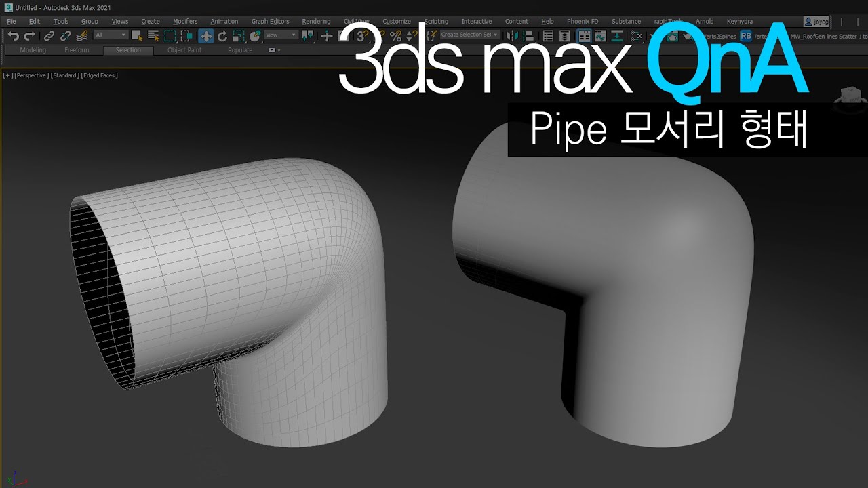Open the Rendering menu
The height and width of the screenshot is (488, 868).
tap(316, 21)
